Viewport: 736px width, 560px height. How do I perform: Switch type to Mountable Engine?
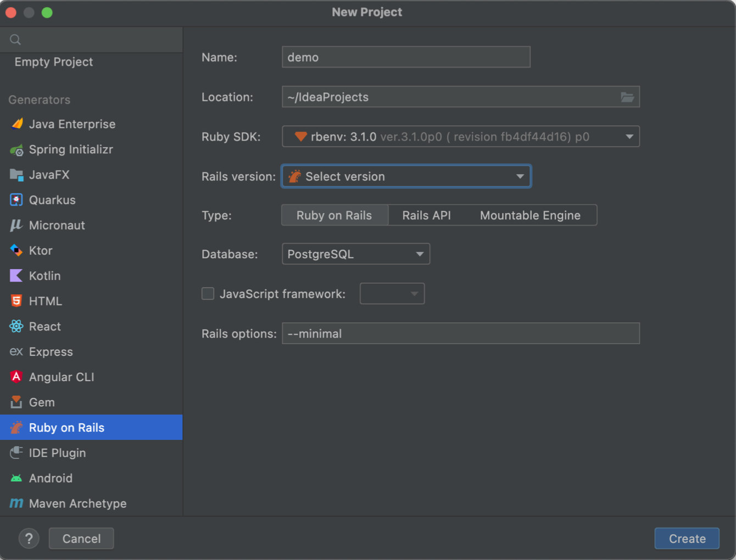[x=530, y=215]
